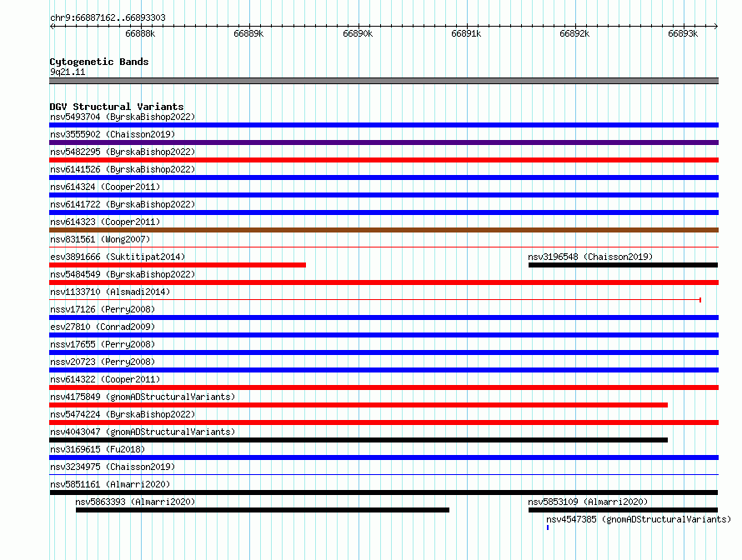Click the nsv4175849 (gnomADStructuralVariants) label

(143, 397)
